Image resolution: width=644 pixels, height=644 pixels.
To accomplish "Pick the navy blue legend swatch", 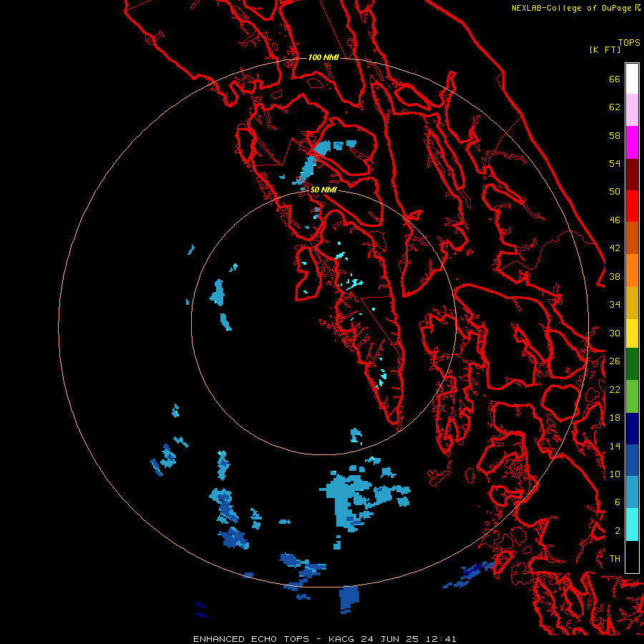I will 632,429.
